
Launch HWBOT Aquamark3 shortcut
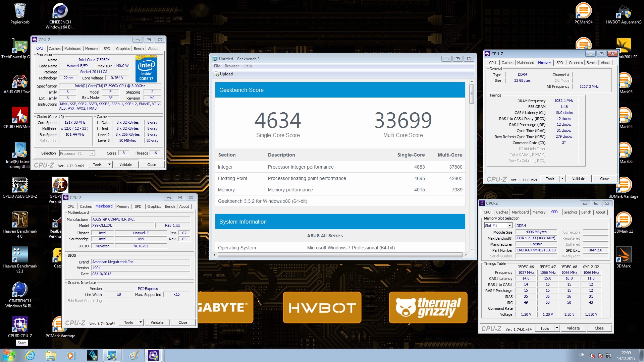point(624,14)
